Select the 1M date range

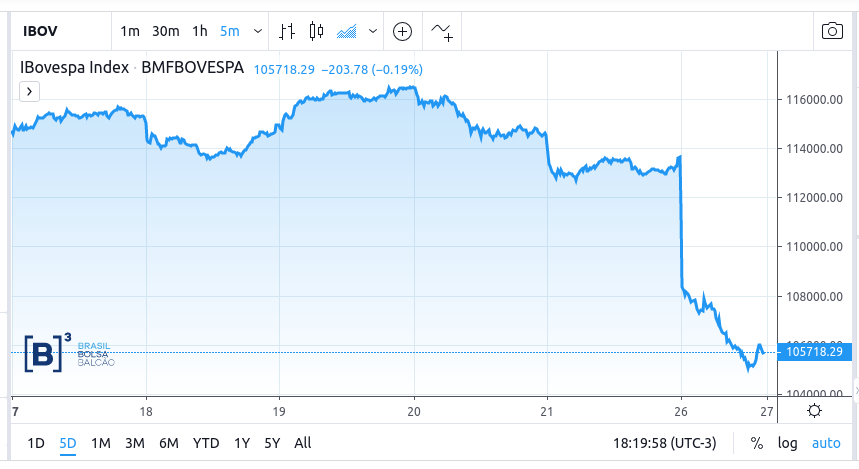(x=100, y=443)
